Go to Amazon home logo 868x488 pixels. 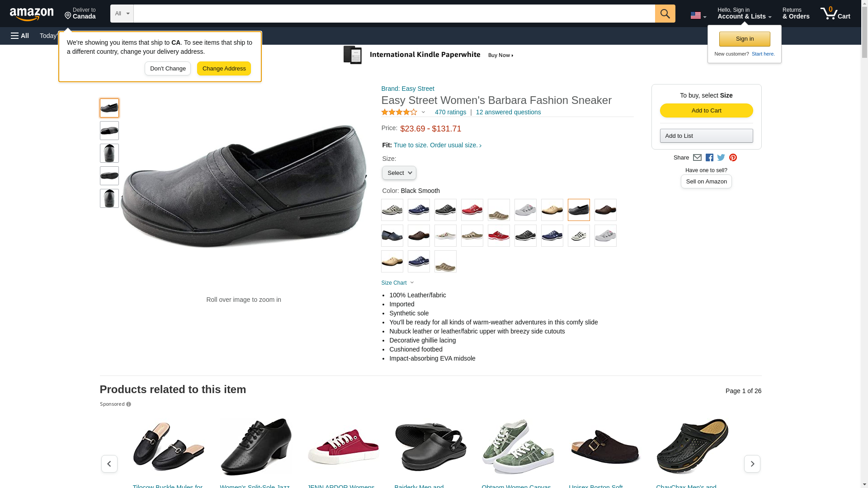(x=32, y=14)
